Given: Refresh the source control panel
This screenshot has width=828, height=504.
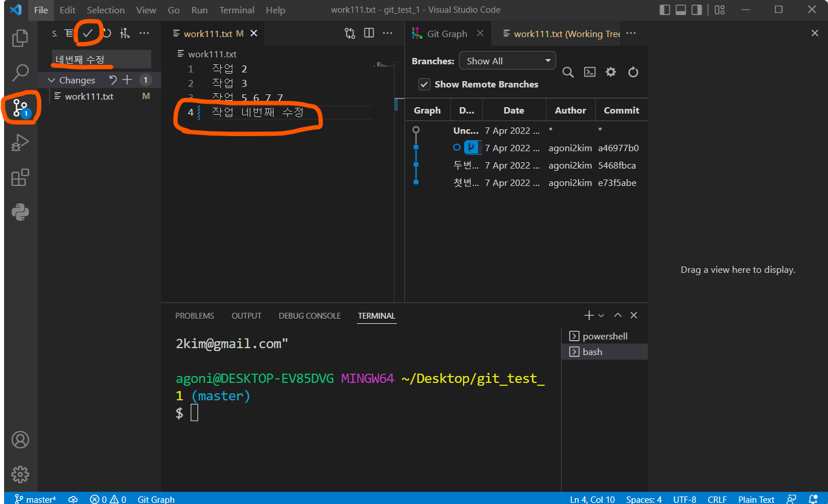Looking at the screenshot, I should [107, 34].
